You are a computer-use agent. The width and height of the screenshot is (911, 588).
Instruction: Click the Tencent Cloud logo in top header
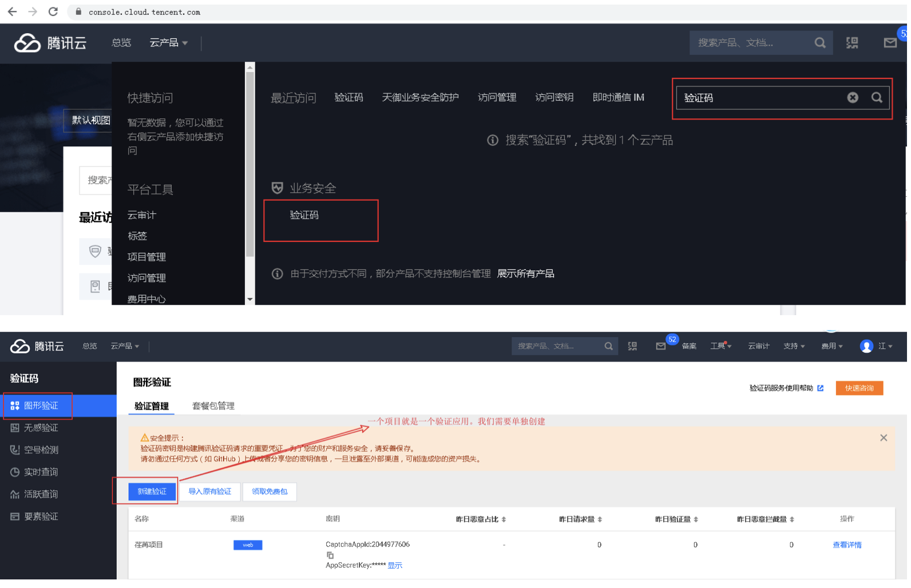50,43
